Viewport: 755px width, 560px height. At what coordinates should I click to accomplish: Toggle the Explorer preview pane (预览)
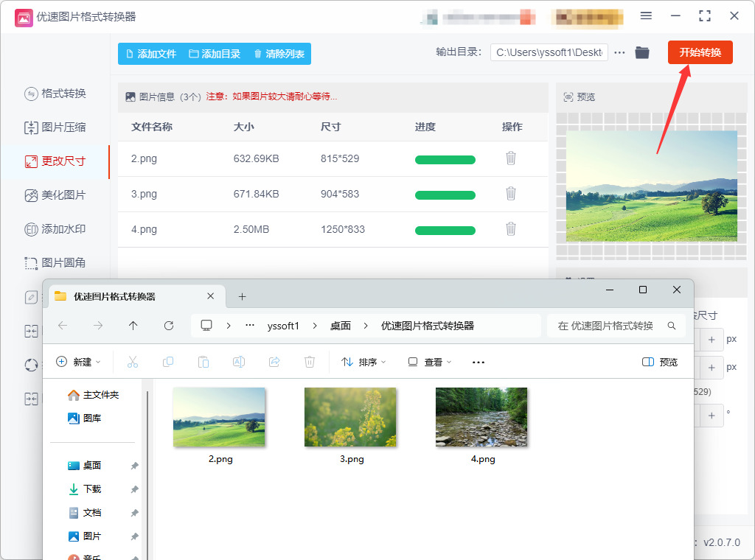tap(660, 362)
